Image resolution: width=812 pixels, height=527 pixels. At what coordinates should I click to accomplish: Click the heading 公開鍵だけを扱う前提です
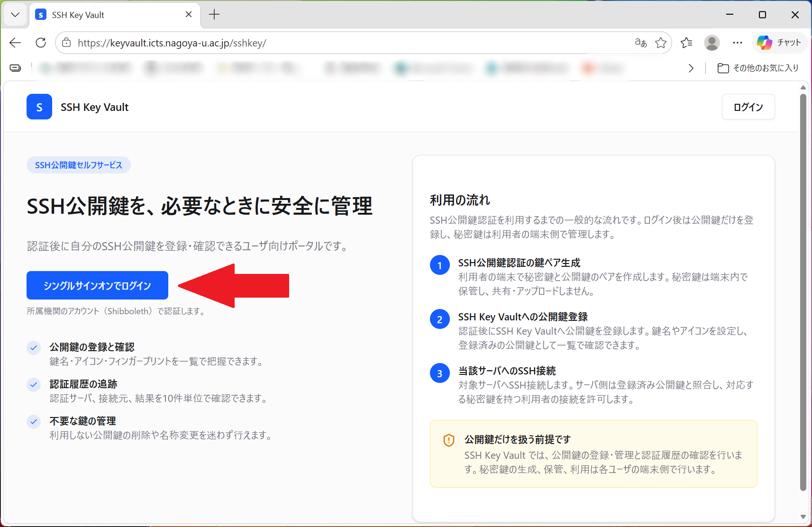pyautogui.click(x=517, y=440)
